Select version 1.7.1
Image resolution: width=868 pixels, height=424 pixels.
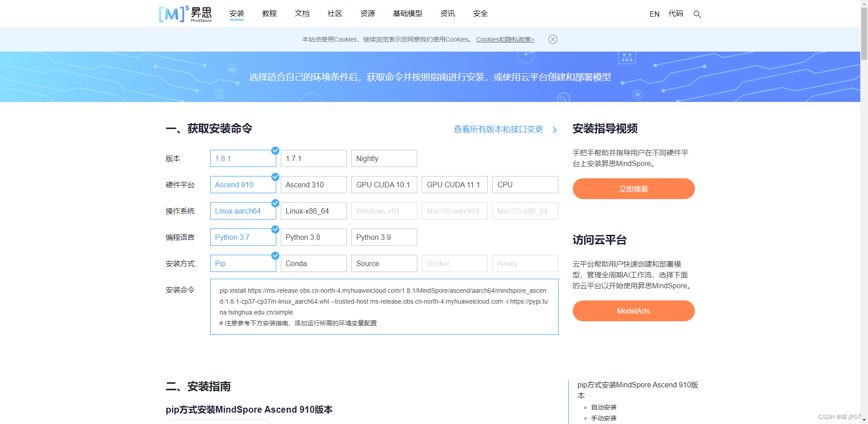click(x=314, y=158)
